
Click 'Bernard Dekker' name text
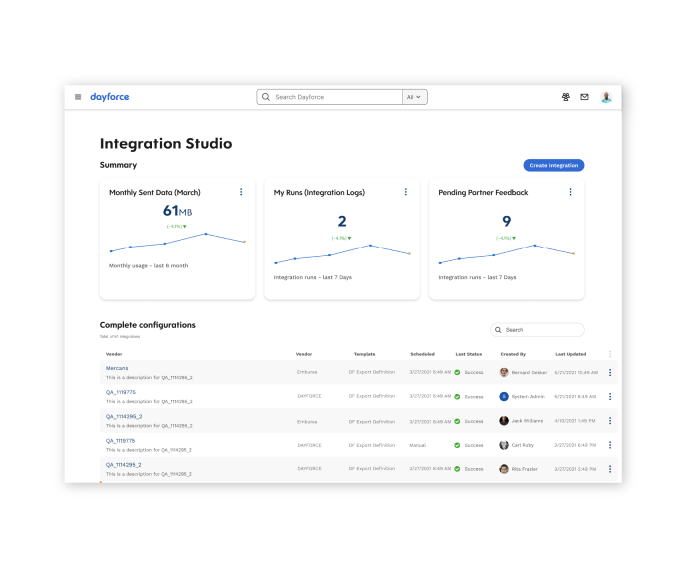click(x=529, y=372)
